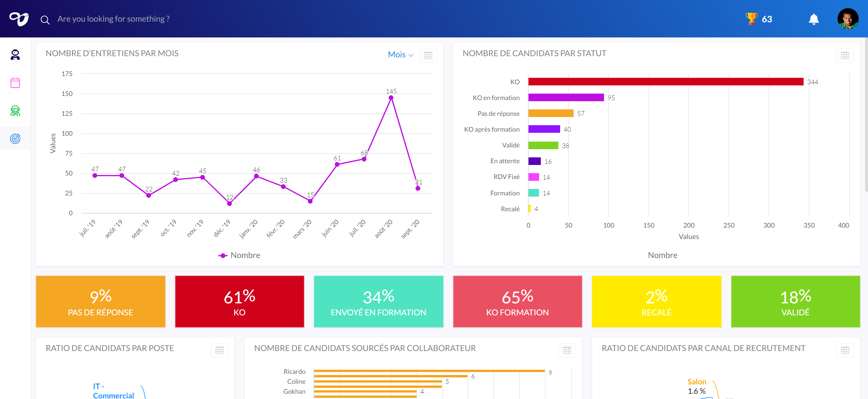
Task: Show table view for candidats par statut chart
Action: (845, 56)
